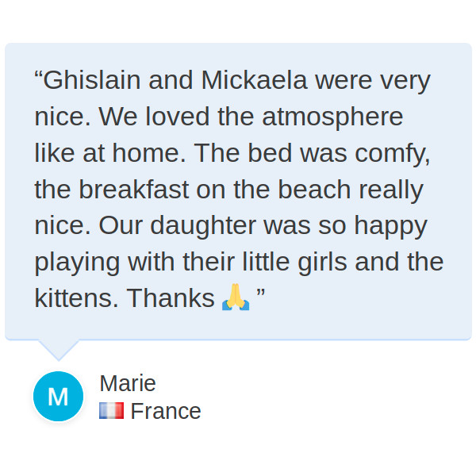Click the word breakfast in the review
Image resolution: width=476 pixels, height=476 pixels.
pyautogui.click(x=136, y=189)
